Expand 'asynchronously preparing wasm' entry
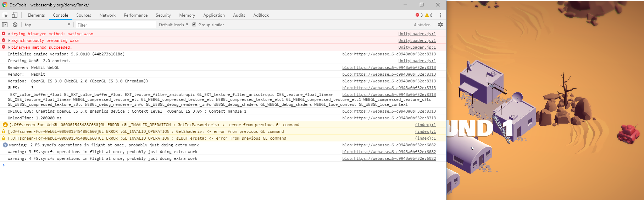Image resolution: width=644 pixels, height=200 pixels. [x=9, y=40]
